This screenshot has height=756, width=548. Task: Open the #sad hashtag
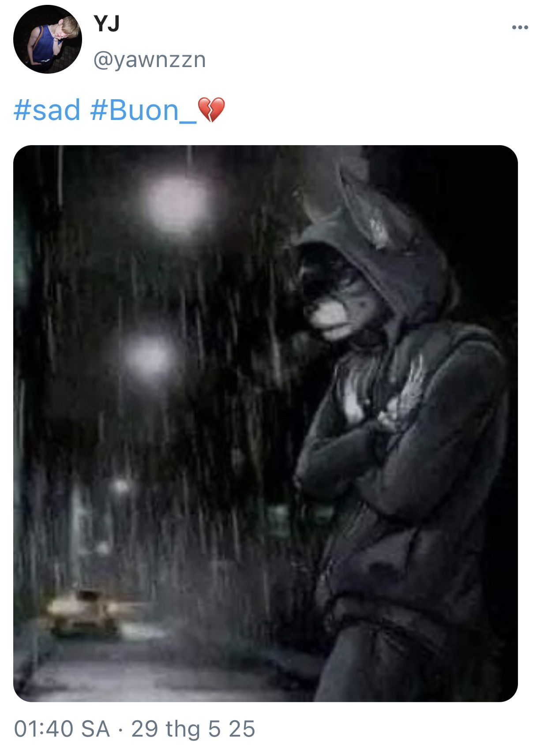(47, 110)
